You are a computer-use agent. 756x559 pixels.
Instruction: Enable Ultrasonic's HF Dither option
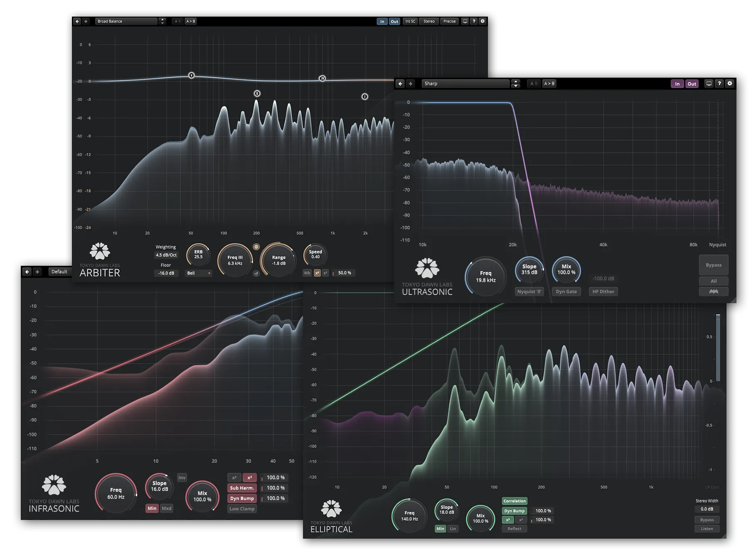click(x=603, y=292)
